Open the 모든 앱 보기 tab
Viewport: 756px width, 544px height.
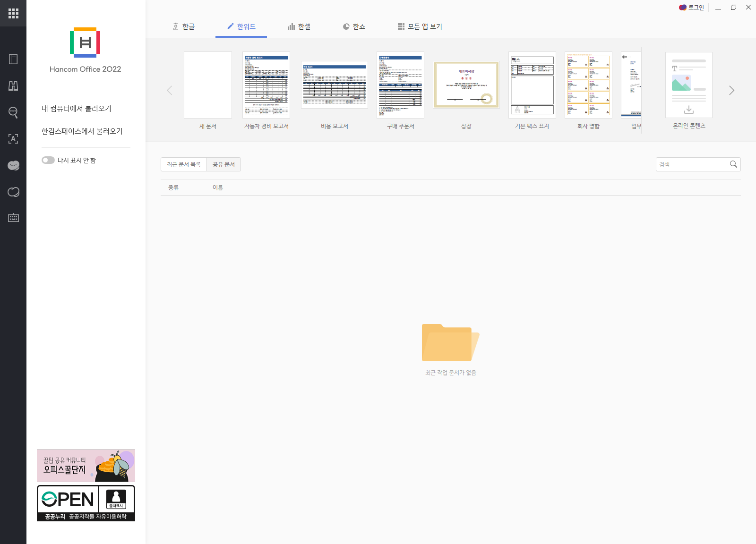[420, 26]
